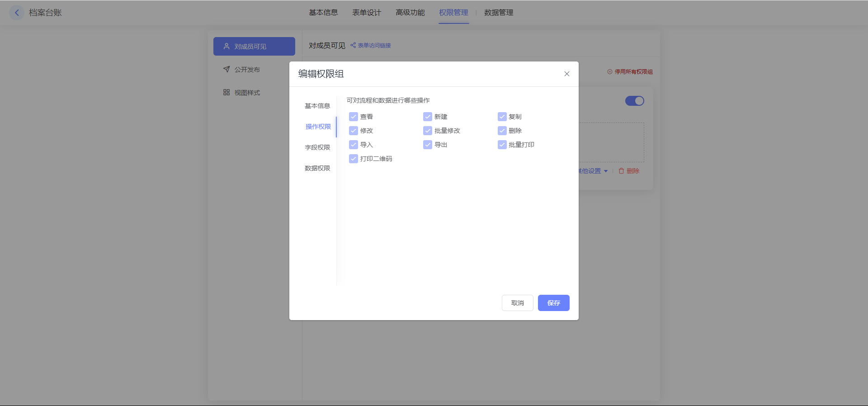Click the 公开发布 paper plane icon
868x406 pixels.
click(226, 69)
